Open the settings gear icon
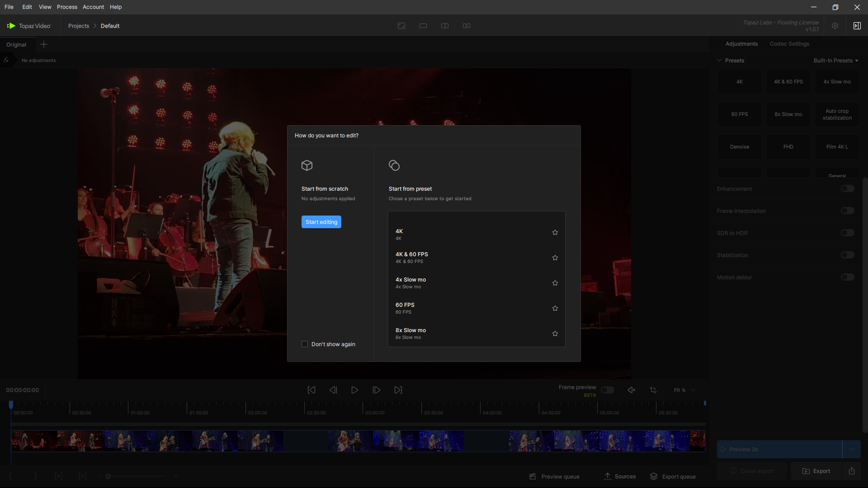Image resolution: width=868 pixels, height=488 pixels. (835, 26)
